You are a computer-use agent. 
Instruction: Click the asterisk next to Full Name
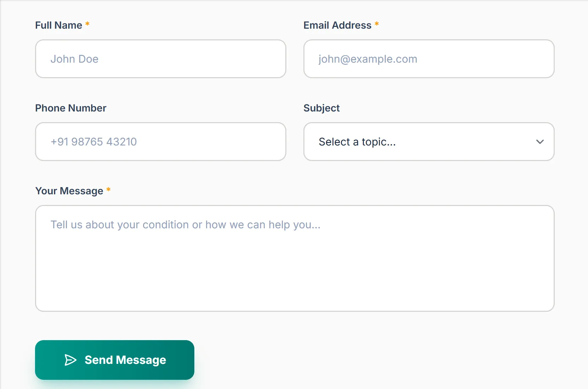click(87, 24)
